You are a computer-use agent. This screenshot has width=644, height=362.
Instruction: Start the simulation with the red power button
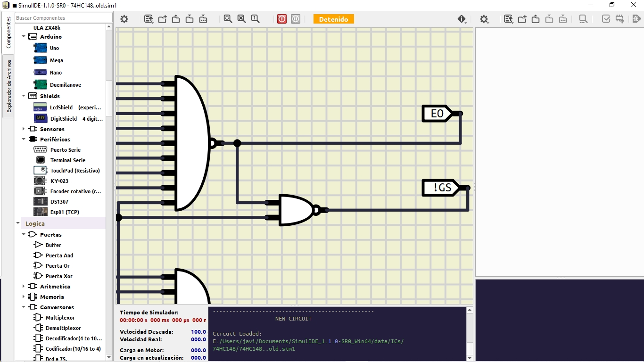point(282,19)
